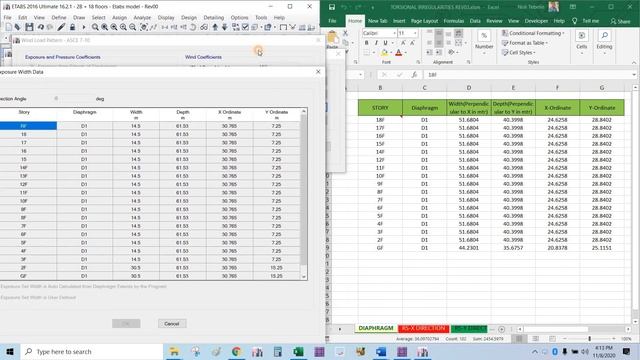Select Excel cell with value 44.2301

pyautogui.click(x=469, y=248)
